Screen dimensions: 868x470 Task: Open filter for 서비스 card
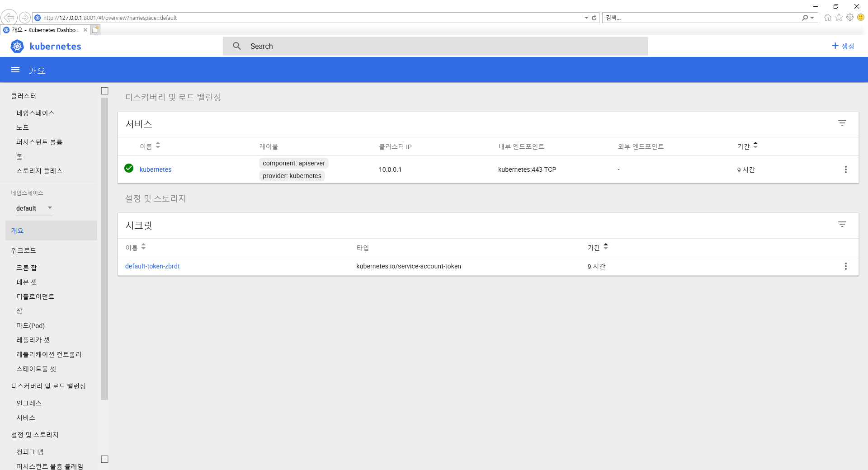click(842, 123)
